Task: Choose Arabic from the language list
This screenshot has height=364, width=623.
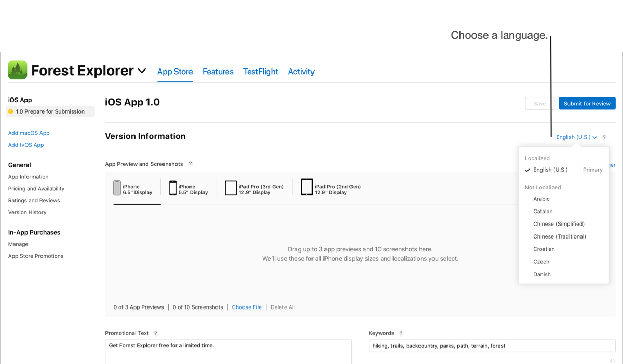Action: pos(541,199)
